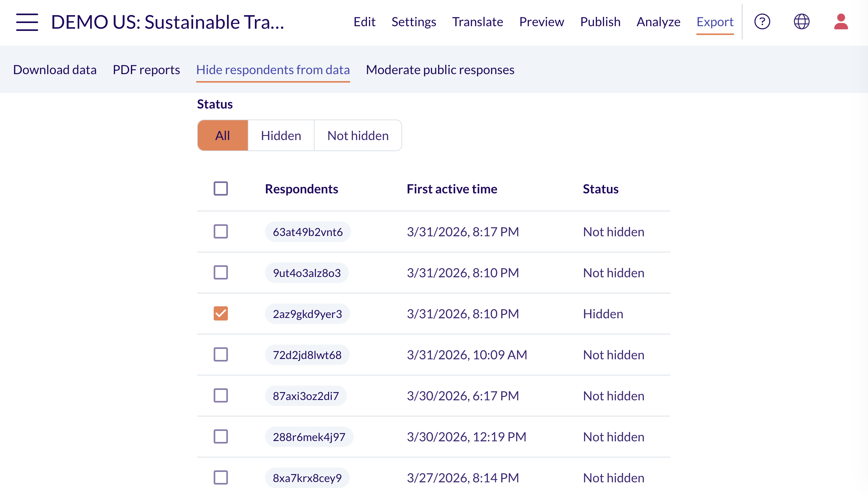
Task: Check respondent 63at49b2vnt6 checkbox
Action: point(221,232)
